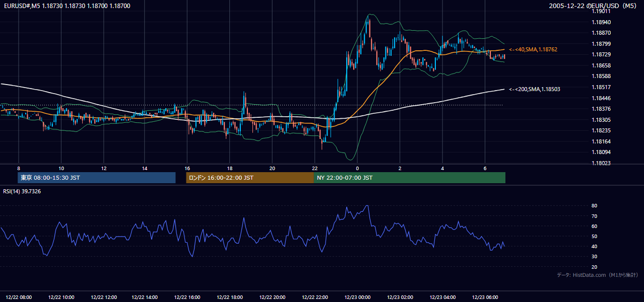Click the 40 SMA label showing 1.18762

coord(533,49)
